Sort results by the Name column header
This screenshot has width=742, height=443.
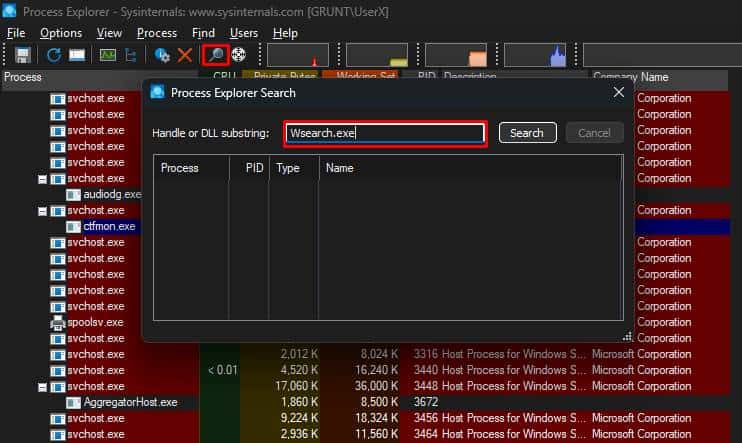(x=470, y=168)
